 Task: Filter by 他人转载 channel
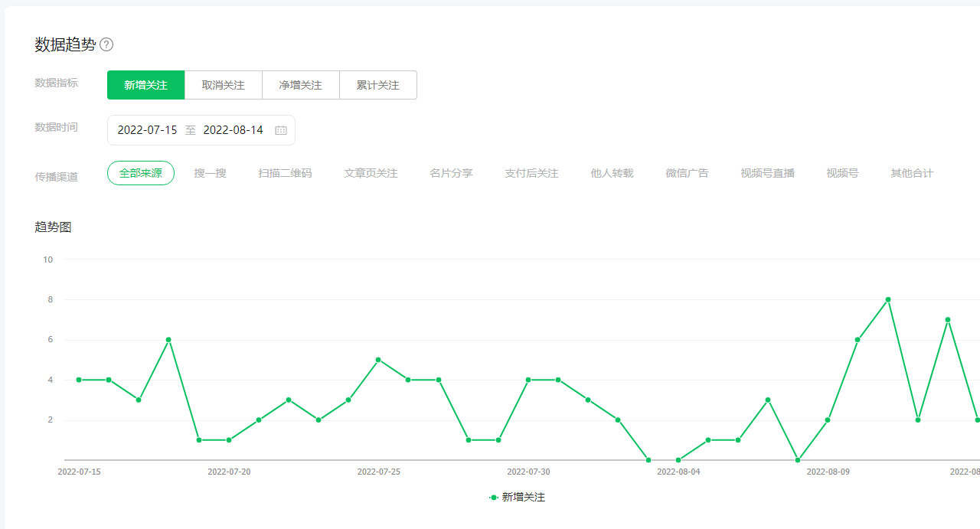(612, 173)
